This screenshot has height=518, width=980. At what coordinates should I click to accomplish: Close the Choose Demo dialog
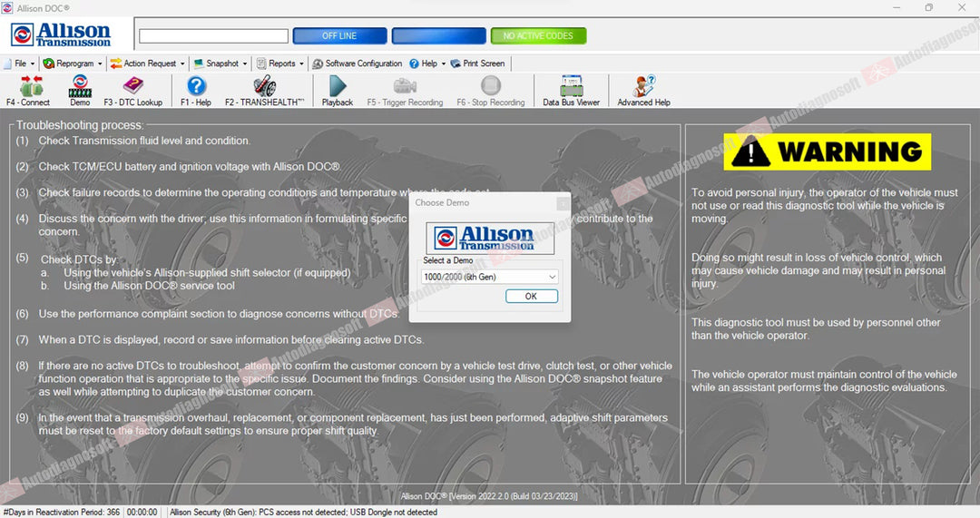tap(563, 203)
